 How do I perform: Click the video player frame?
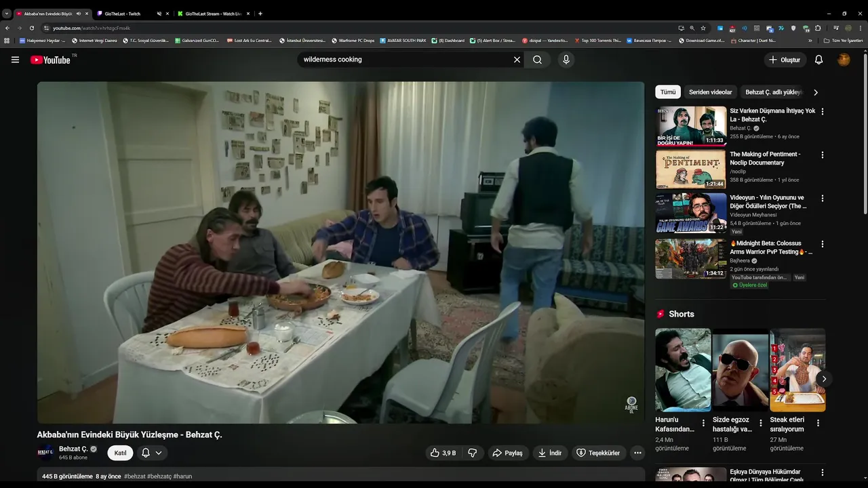coord(340,253)
